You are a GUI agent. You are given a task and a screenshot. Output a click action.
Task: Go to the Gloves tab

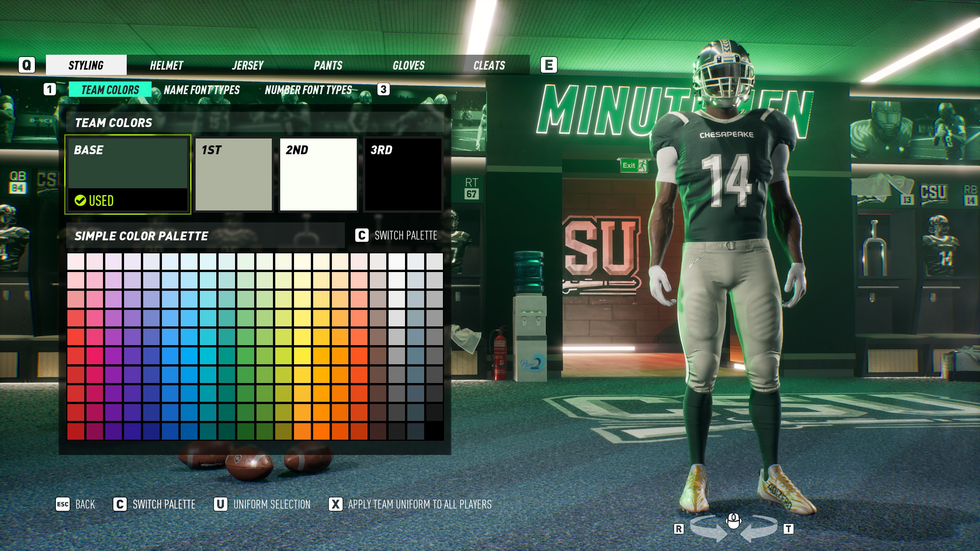[x=408, y=65]
